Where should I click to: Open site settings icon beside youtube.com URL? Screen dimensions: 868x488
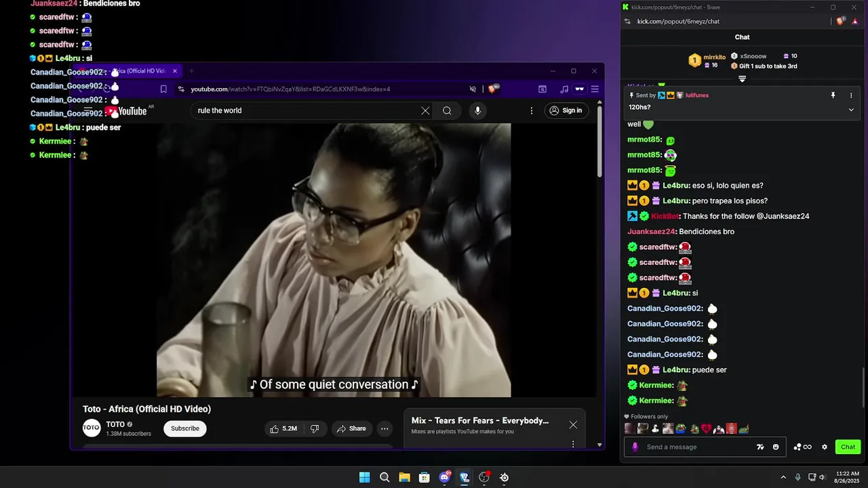(181, 89)
